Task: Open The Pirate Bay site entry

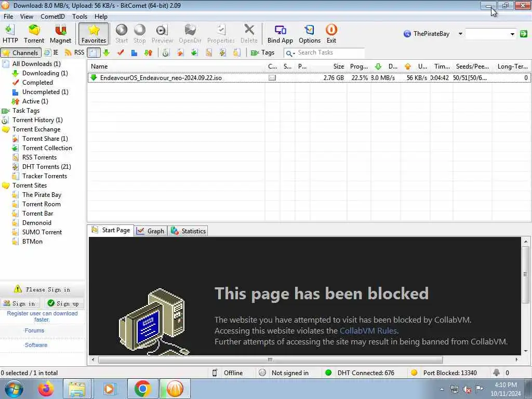Action: point(42,195)
